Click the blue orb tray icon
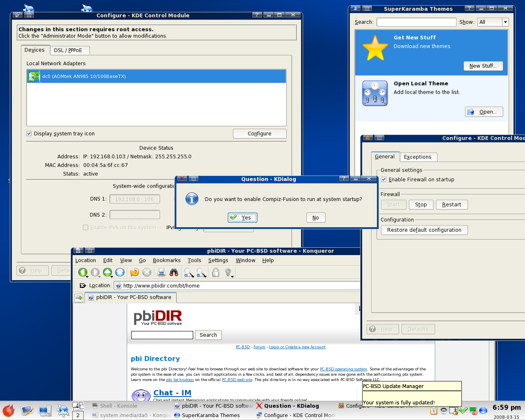Image resolution: width=525 pixels, height=420 pixels. point(483,411)
